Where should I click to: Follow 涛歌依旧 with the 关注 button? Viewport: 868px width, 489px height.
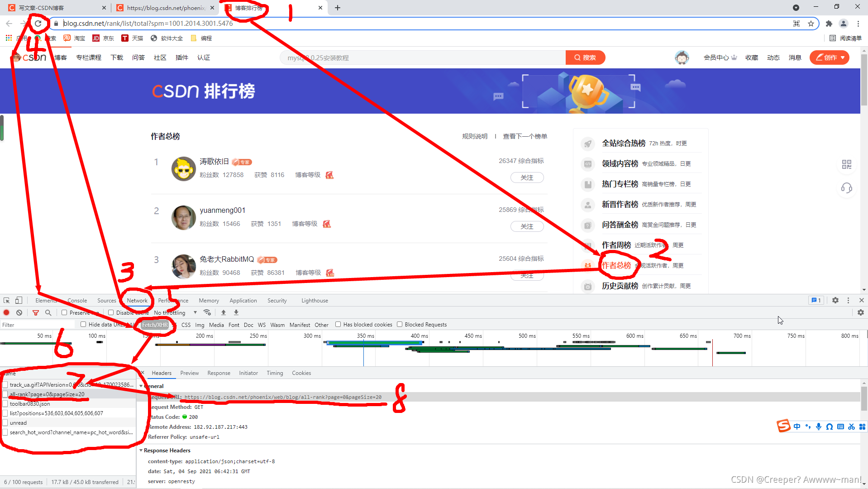point(527,177)
